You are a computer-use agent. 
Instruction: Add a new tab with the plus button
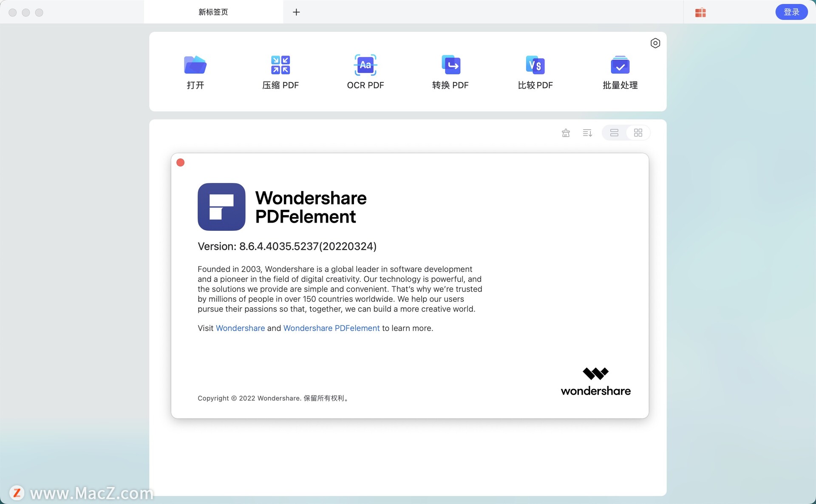(296, 12)
